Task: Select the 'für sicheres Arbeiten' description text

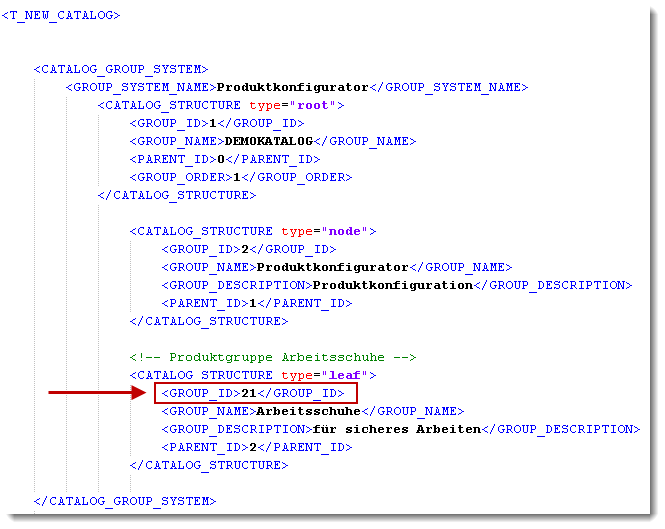Action: point(397,429)
